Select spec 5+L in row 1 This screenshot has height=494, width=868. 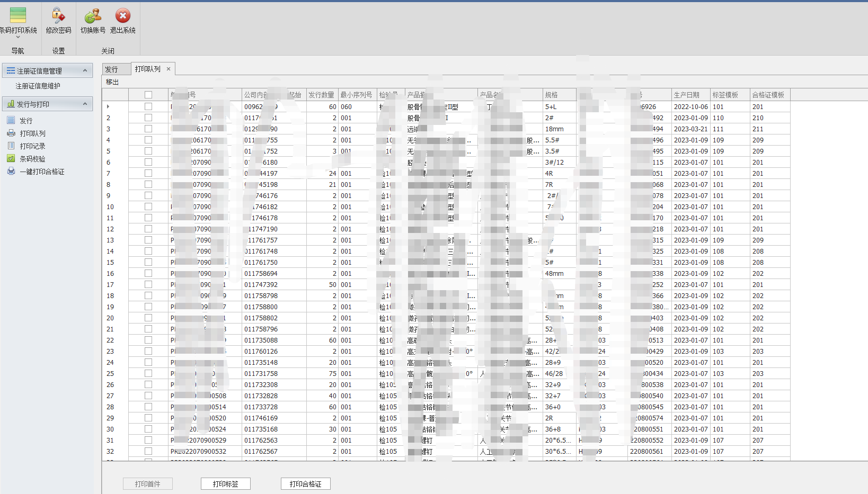tap(559, 106)
